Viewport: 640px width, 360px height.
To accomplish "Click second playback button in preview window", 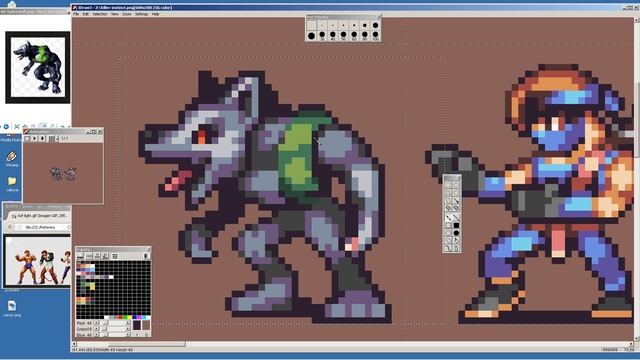I will tap(34, 138).
